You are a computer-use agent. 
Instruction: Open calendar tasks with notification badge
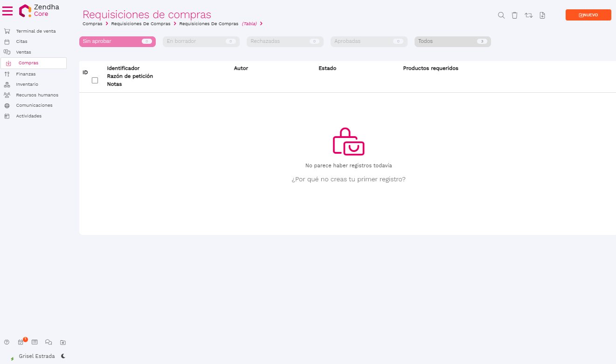21,342
